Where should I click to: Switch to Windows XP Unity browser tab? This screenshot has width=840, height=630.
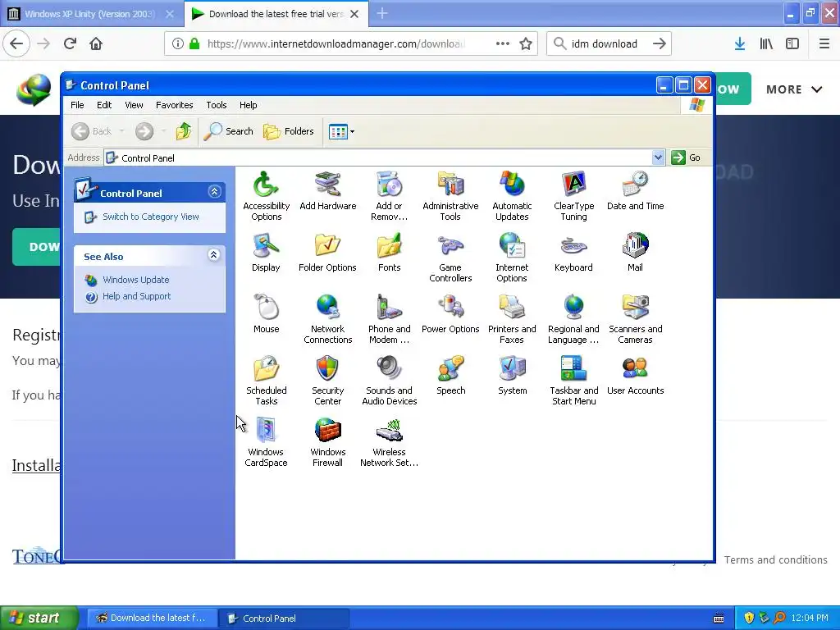pyautogui.click(x=91, y=14)
